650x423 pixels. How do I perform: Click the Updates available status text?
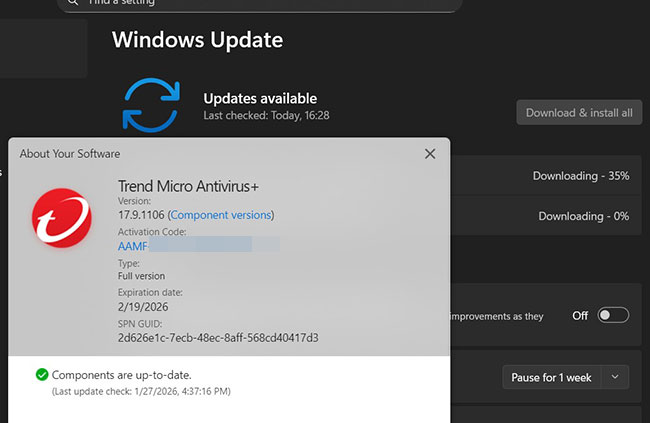(x=260, y=99)
